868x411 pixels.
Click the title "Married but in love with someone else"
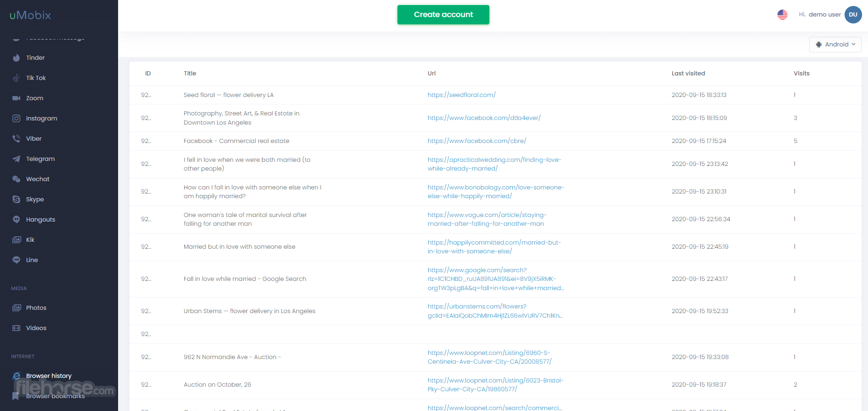[239, 247]
